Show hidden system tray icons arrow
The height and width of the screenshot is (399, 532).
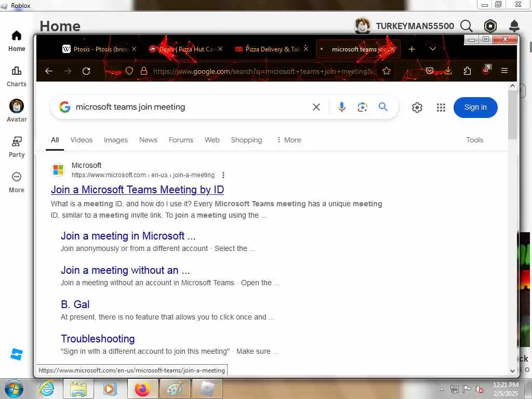coord(442,389)
